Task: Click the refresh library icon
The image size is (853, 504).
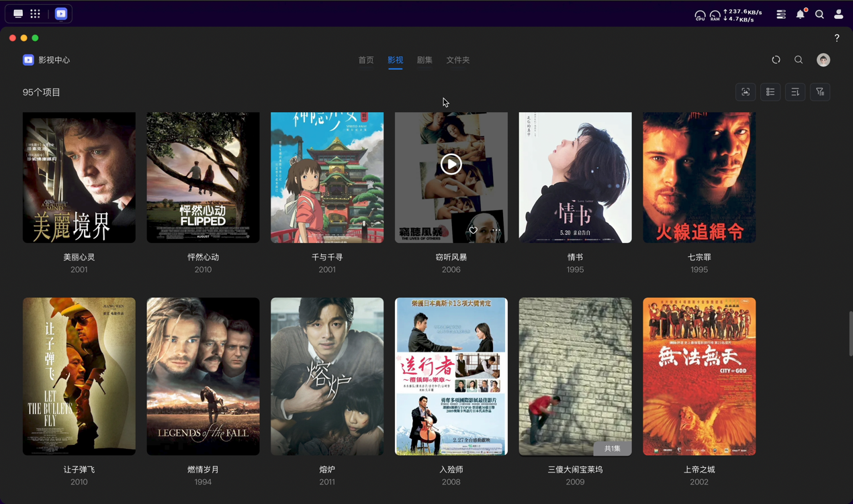Action: [776, 60]
